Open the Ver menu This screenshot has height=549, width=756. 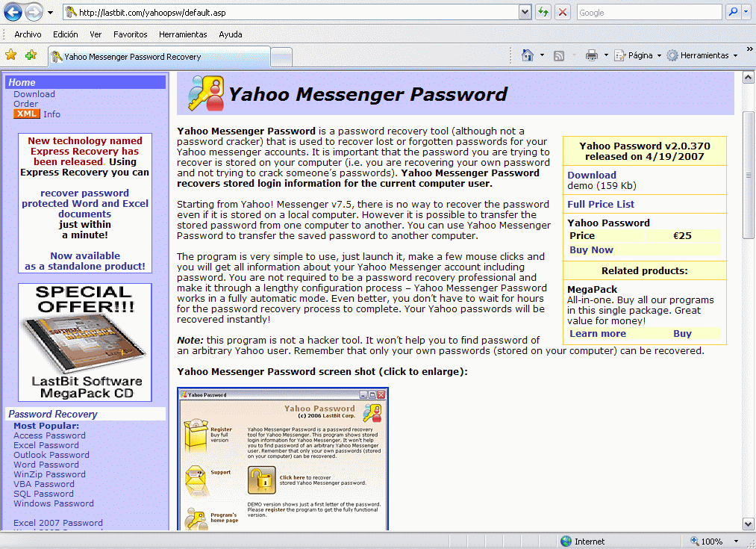(x=96, y=34)
